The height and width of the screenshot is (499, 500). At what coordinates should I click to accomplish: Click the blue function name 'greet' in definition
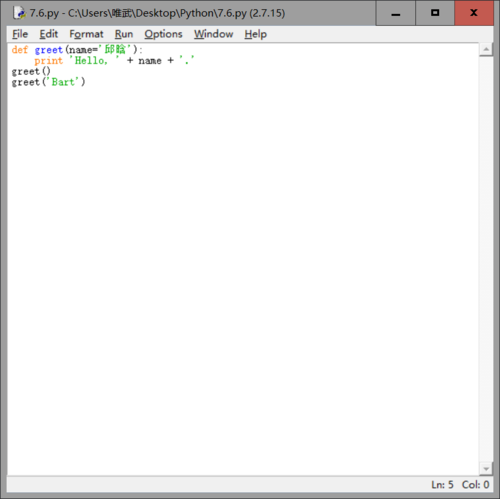(49, 50)
